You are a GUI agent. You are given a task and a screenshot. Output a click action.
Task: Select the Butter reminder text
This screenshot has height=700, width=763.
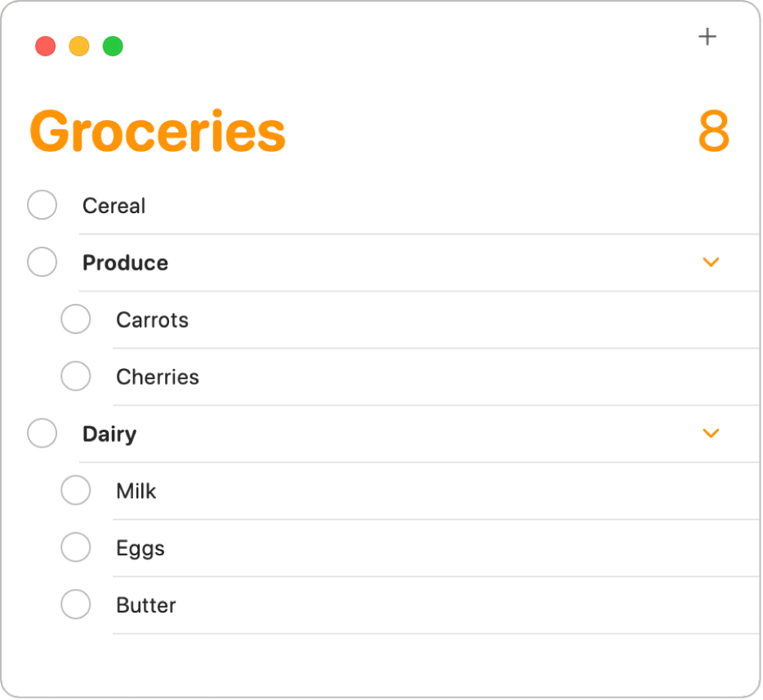145,604
